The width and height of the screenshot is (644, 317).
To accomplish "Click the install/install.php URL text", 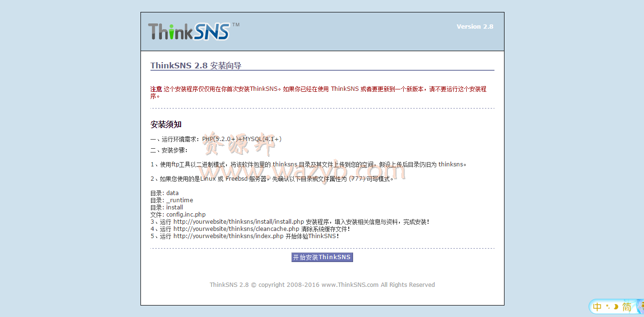I will click(239, 222).
